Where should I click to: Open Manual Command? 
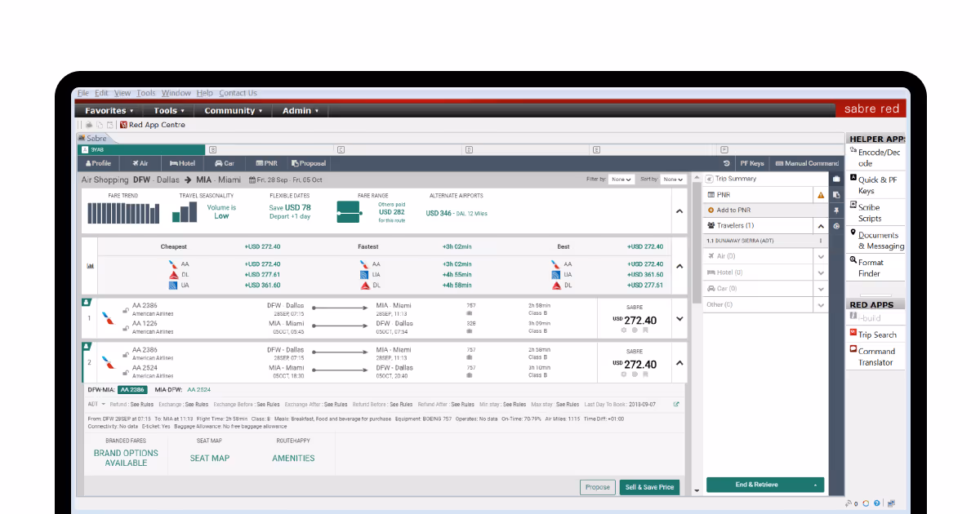click(x=807, y=163)
